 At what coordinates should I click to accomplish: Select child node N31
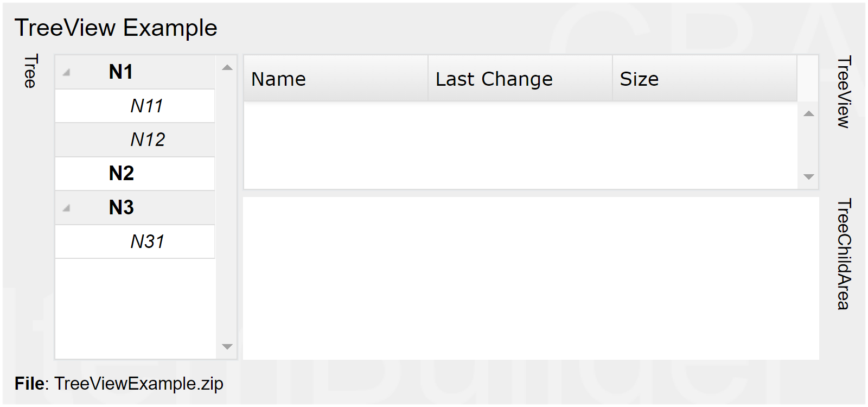click(147, 241)
